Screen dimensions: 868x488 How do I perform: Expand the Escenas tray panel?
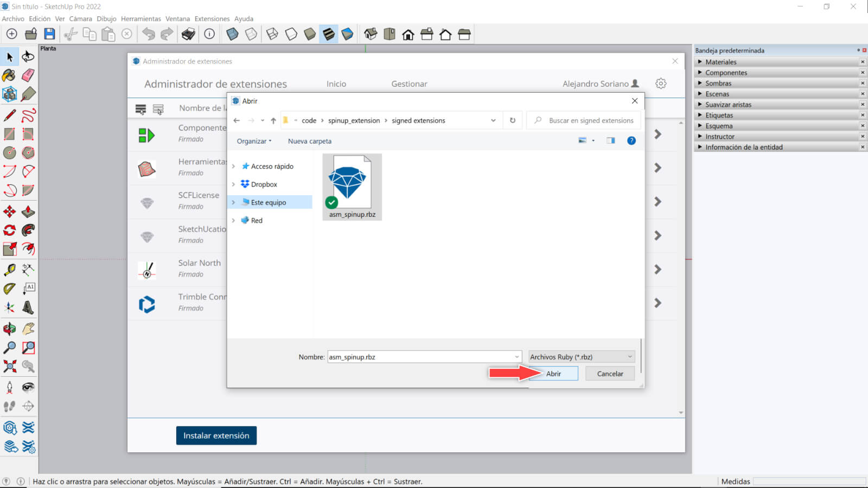pyautogui.click(x=700, y=94)
